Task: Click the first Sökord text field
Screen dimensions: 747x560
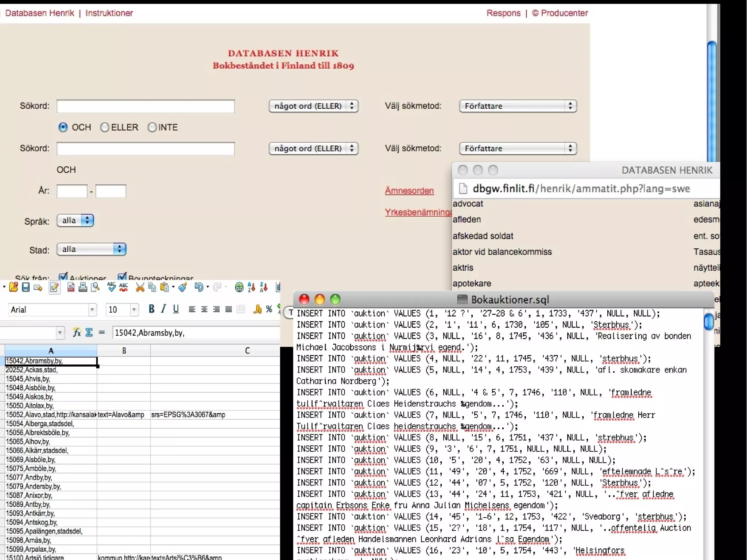Action: coord(146,106)
